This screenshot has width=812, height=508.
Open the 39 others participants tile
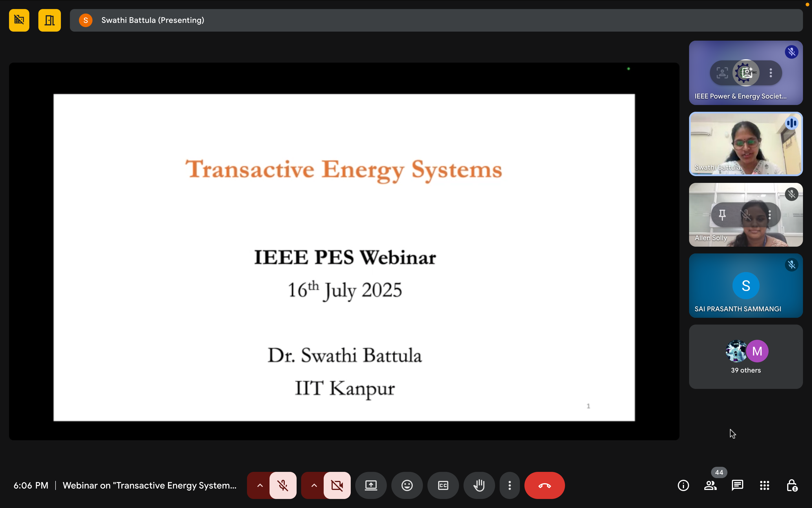(746, 356)
